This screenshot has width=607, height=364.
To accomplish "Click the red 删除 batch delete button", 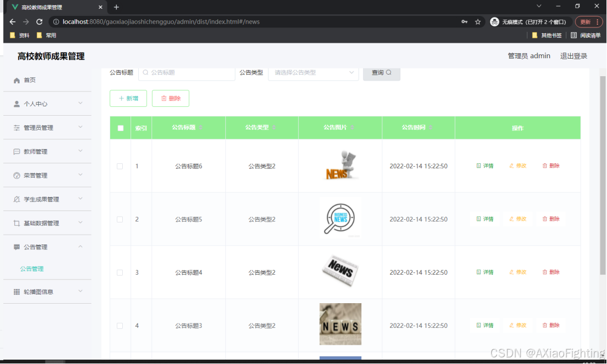I will pos(171,98).
